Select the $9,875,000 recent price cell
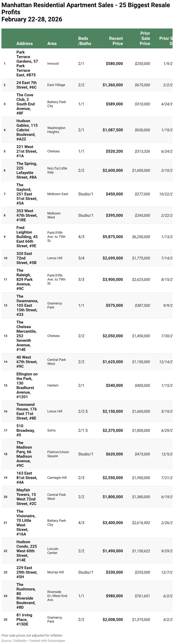Viewport: 174px width, 644px height. click(113, 237)
